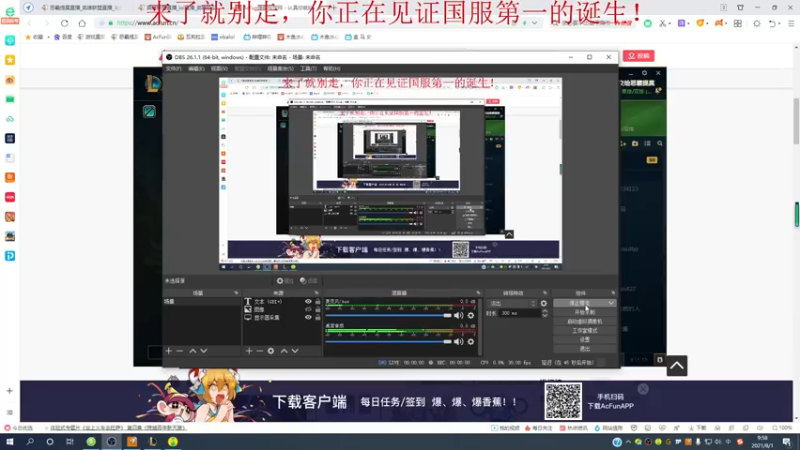
Task: Close the download client banner
Action: point(643,389)
